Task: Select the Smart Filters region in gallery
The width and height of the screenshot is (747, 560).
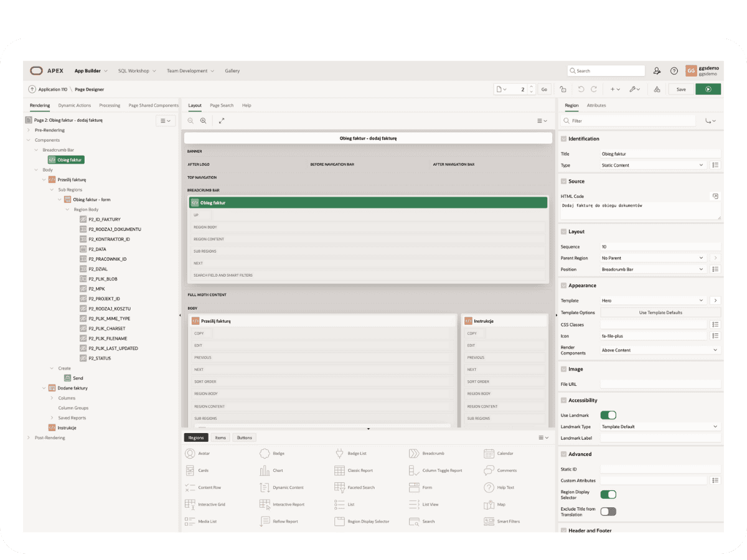Action: (x=502, y=521)
